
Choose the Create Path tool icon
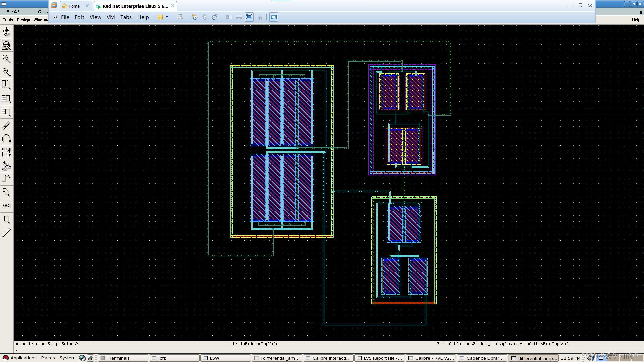pyautogui.click(x=6, y=179)
